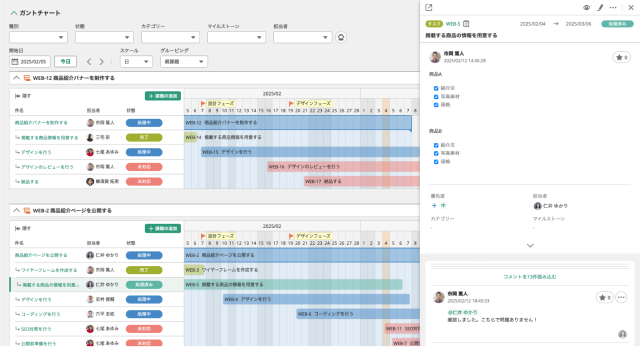Click the assign-to-me icon beside 担当者 filter
Screen dimensions: 640x360
pyautogui.click(x=341, y=38)
